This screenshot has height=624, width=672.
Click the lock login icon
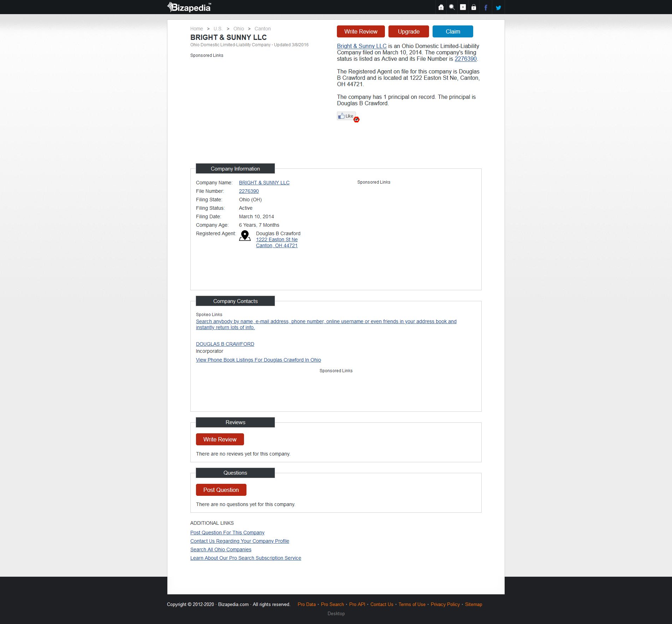[x=474, y=7]
